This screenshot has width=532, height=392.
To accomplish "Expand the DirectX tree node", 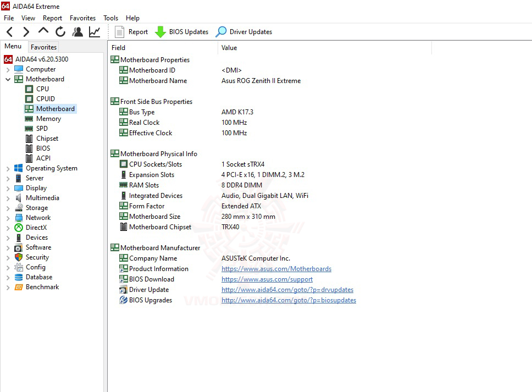I will [8, 228].
